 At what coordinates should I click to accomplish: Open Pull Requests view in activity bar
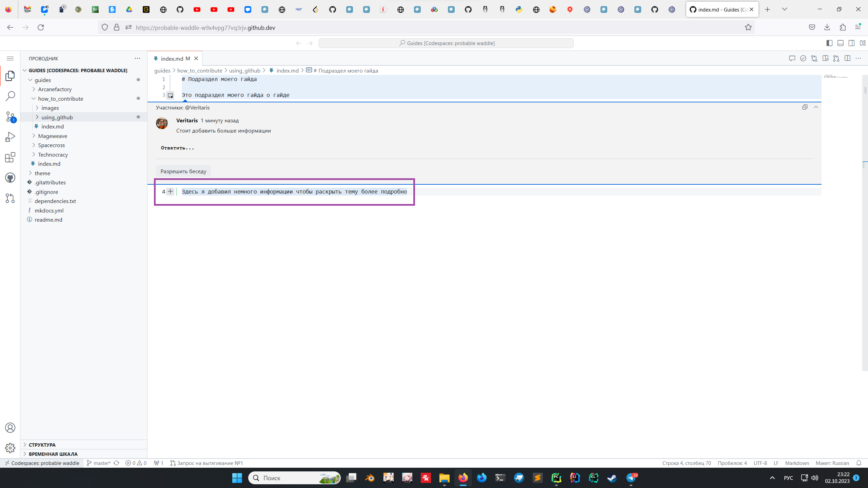[10, 198]
